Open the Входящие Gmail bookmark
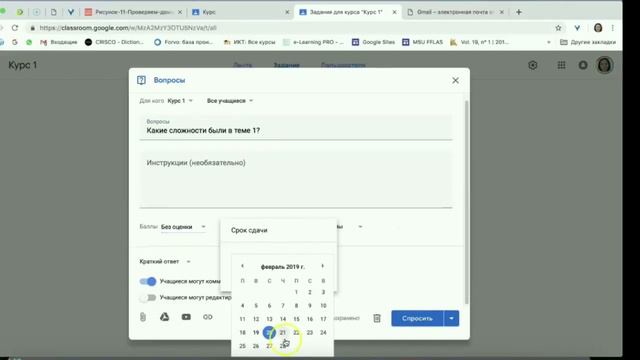640x360 pixels. (59, 42)
